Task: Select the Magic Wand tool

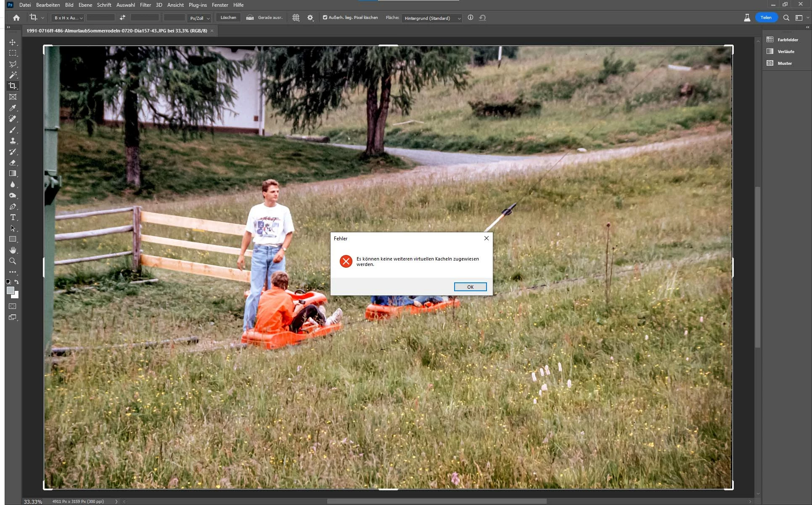Action: (x=13, y=75)
